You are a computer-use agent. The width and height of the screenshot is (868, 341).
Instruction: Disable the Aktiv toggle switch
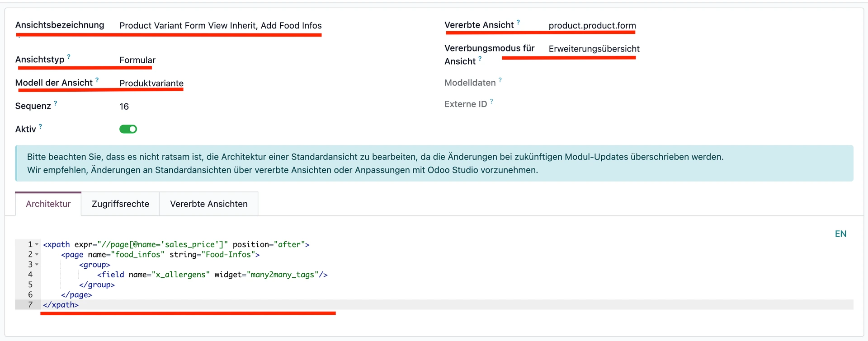128,129
